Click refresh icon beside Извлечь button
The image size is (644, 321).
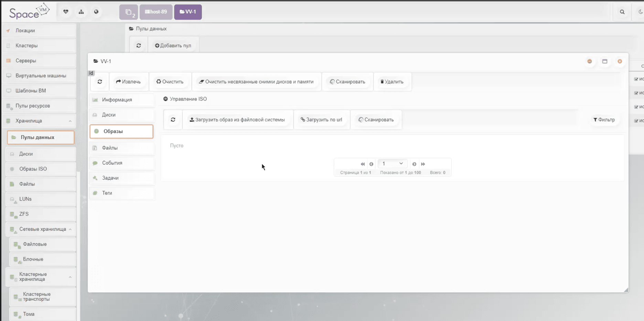point(100,82)
